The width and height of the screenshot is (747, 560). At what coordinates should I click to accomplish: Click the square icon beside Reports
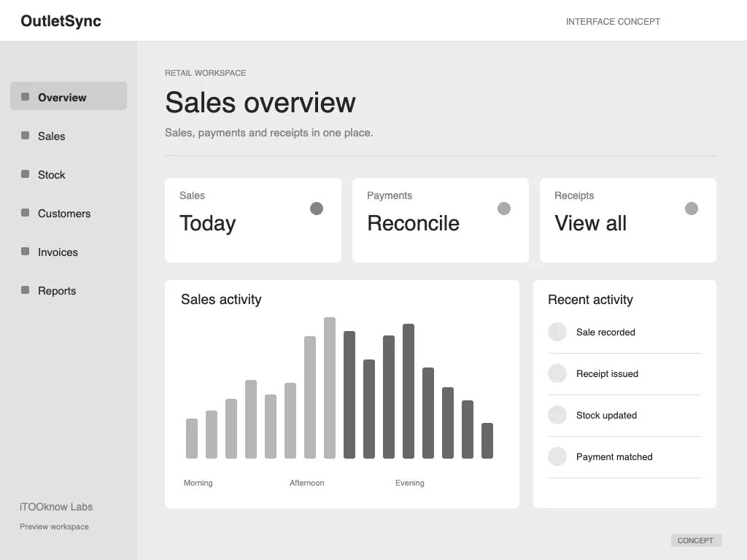point(26,289)
